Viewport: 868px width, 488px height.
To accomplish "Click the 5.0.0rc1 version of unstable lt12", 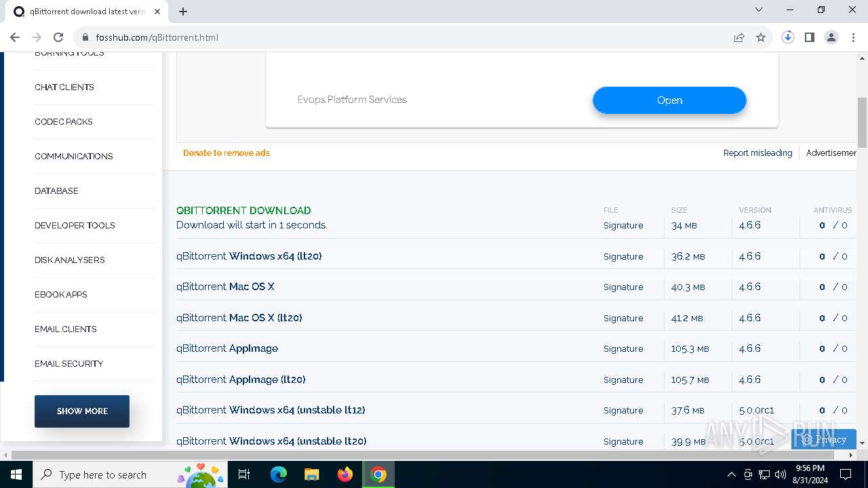I will coord(756,411).
